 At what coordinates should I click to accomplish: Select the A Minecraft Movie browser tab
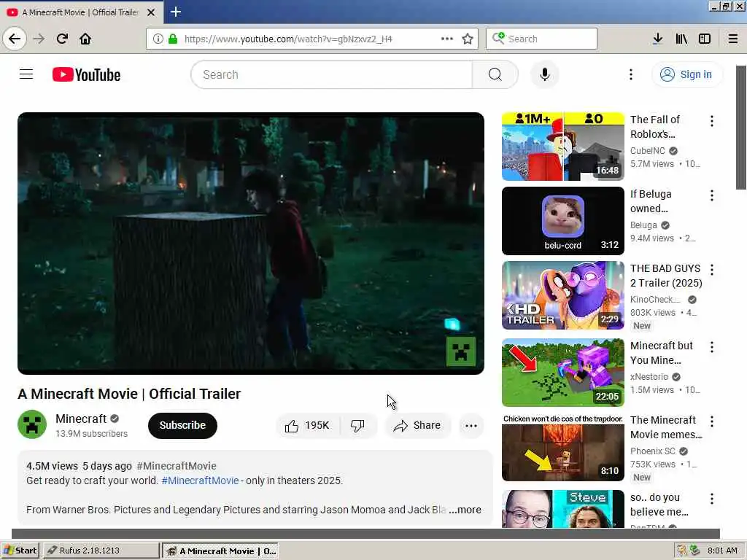[82, 12]
